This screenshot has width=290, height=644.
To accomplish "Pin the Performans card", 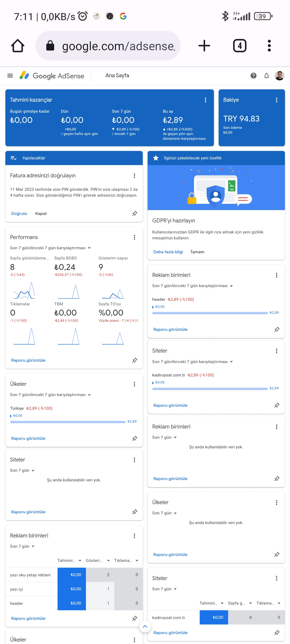I will (135, 360).
